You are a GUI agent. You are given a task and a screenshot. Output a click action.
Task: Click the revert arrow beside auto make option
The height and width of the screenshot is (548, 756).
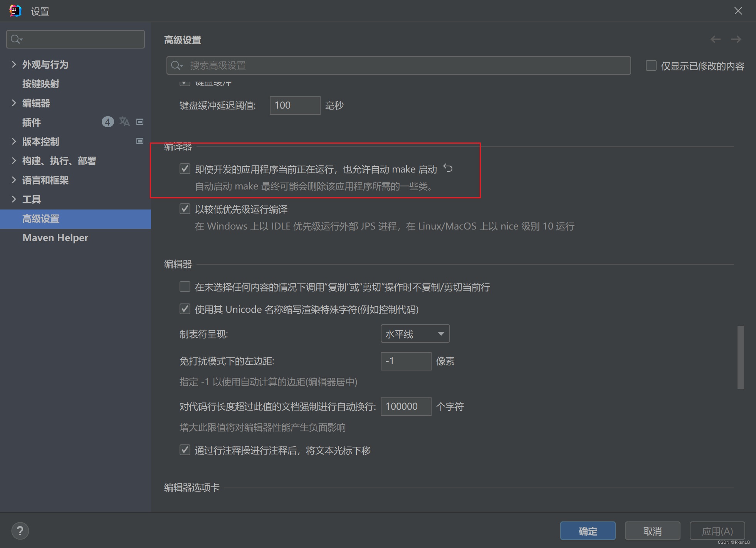coord(448,168)
